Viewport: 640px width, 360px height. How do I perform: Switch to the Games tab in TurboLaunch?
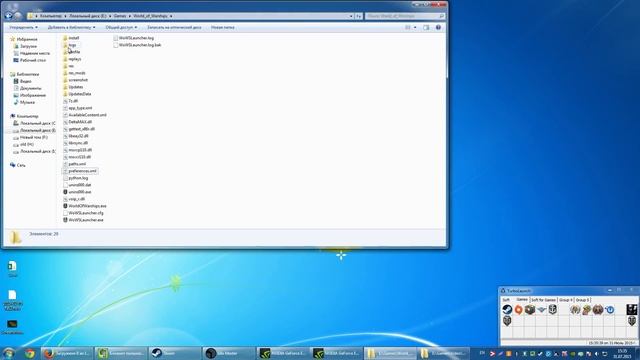point(522,300)
